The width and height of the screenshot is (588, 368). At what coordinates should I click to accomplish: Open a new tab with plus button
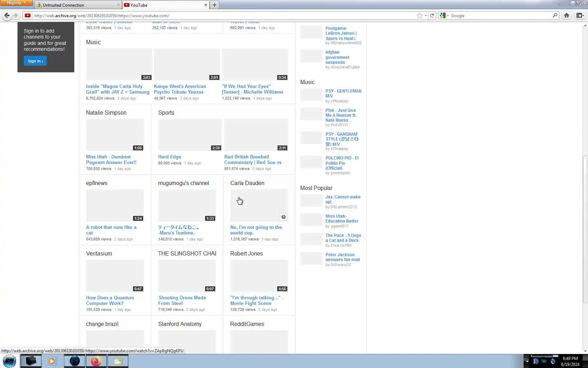coord(215,5)
